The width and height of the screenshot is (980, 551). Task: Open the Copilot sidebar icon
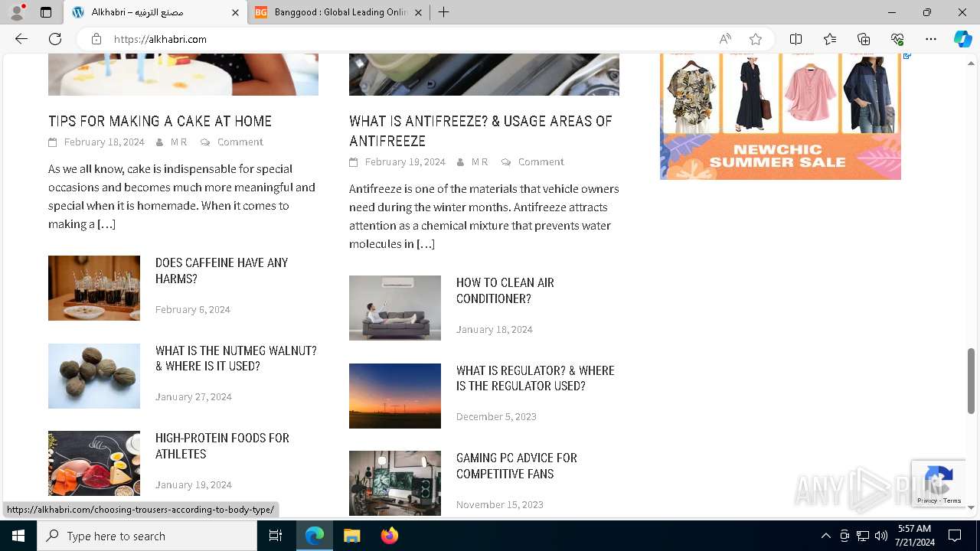pos(962,39)
